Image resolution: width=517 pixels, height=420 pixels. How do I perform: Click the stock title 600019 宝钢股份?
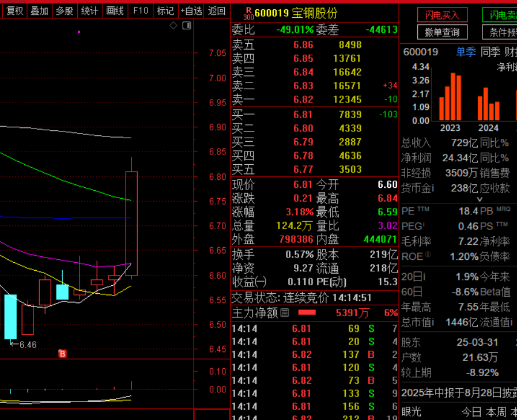(x=296, y=13)
